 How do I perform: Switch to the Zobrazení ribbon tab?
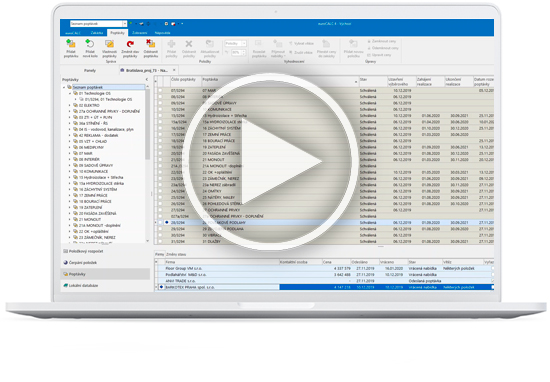point(140,33)
